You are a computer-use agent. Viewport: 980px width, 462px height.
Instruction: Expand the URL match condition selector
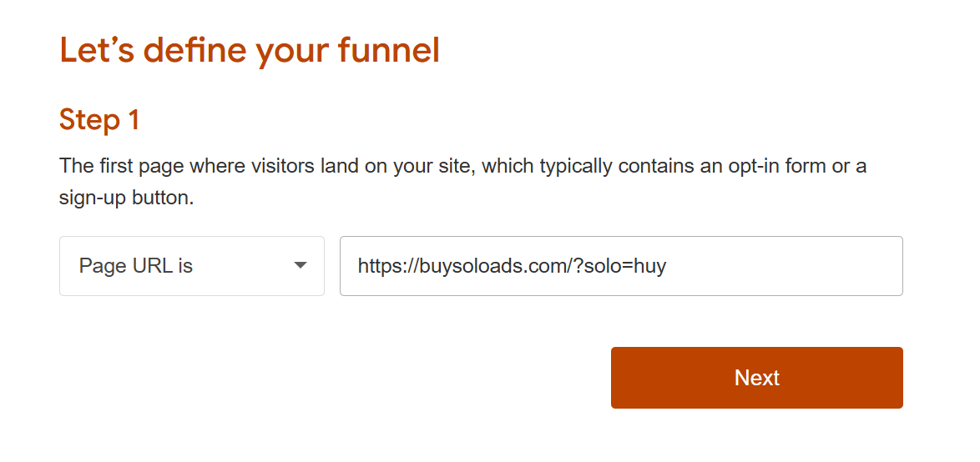pyautogui.click(x=192, y=266)
